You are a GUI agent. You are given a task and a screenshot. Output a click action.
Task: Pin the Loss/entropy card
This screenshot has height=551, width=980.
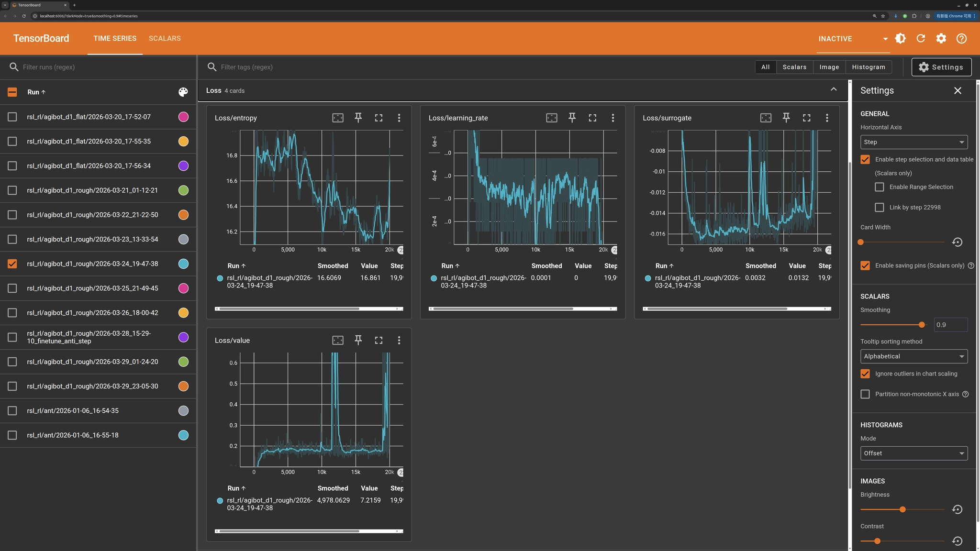[358, 118]
